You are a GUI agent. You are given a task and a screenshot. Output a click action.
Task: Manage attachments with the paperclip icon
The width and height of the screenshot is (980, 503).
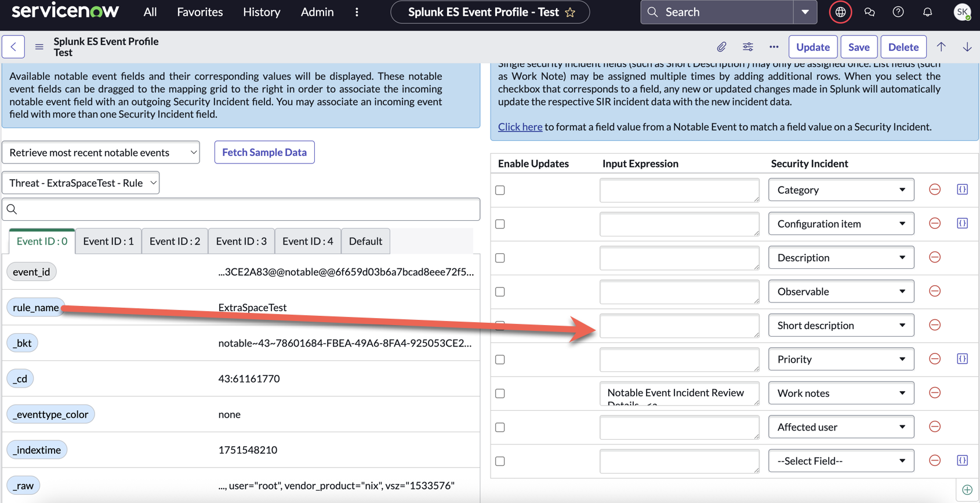point(721,47)
